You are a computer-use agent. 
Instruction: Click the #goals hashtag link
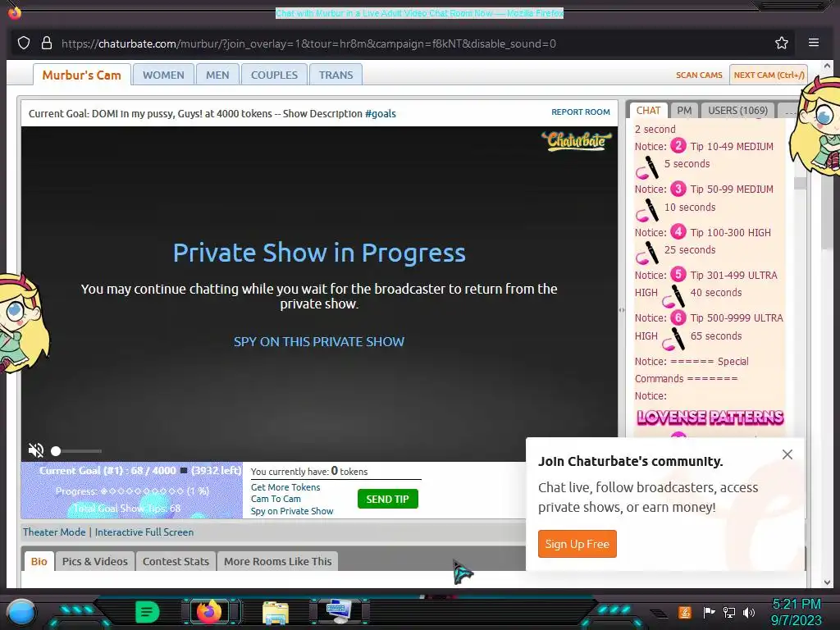click(381, 113)
